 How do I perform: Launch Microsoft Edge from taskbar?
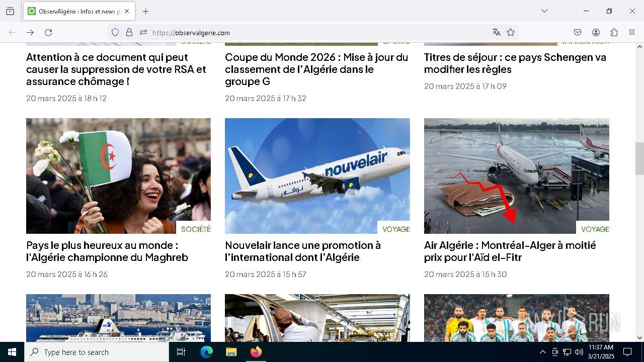[x=207, y=352]
